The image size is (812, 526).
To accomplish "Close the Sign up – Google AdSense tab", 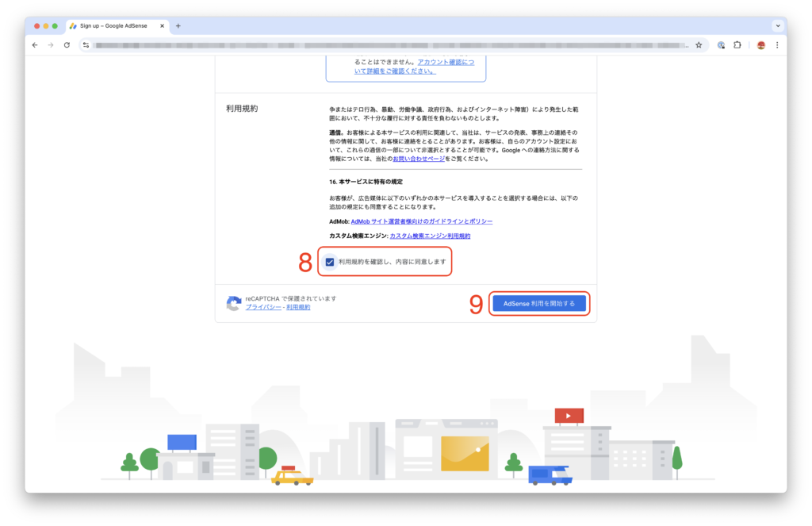I will (162, 26).
